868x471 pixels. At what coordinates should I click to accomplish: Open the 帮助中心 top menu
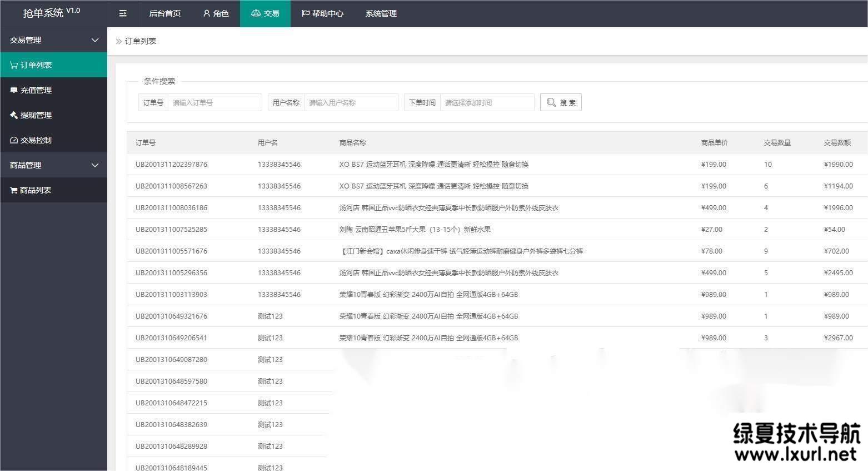pos(322,13)
